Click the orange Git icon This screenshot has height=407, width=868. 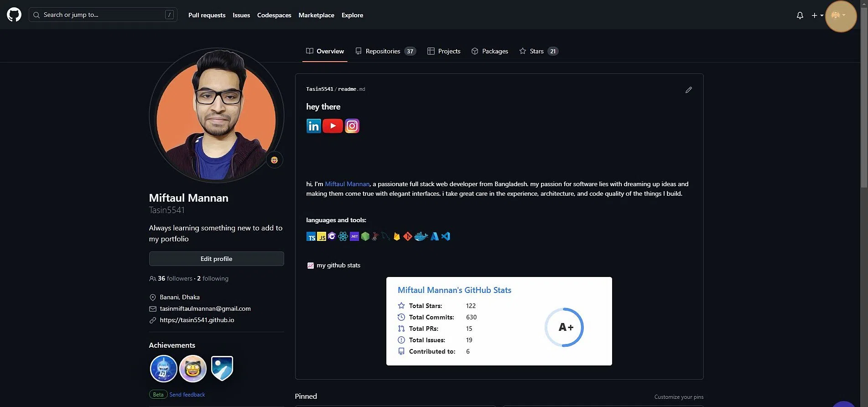click(408, 236)
